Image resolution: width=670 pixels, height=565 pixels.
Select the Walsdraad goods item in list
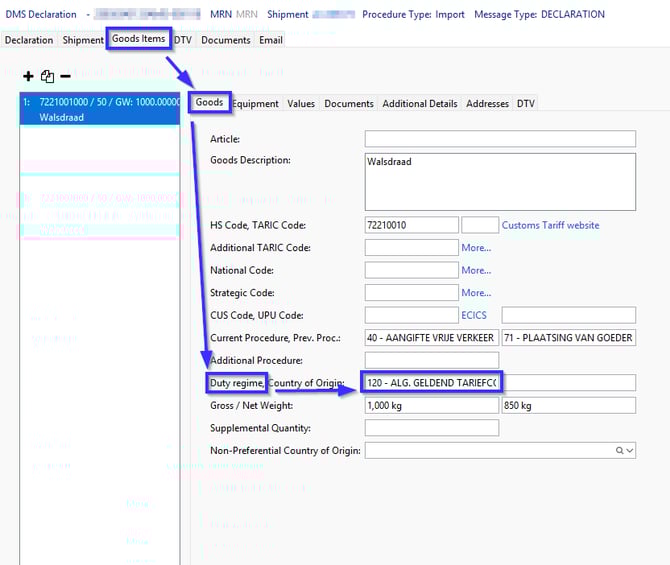tap(98, 109)
